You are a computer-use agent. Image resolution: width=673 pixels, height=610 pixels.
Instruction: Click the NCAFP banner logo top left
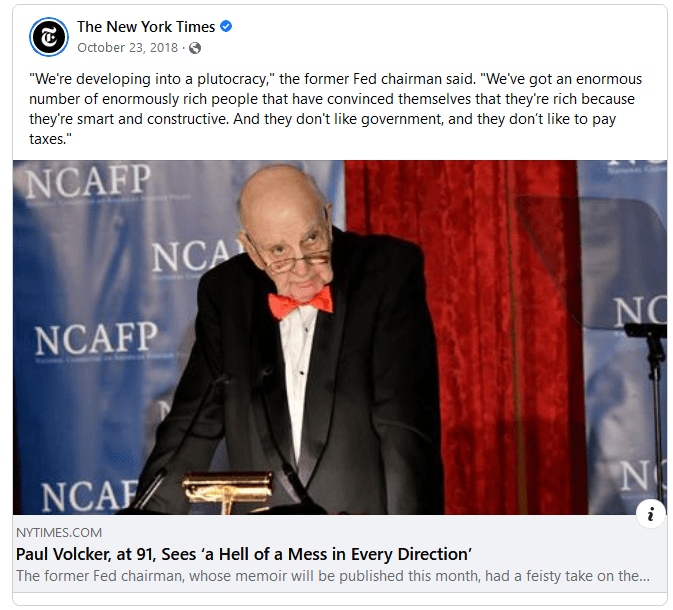point(88,182)
